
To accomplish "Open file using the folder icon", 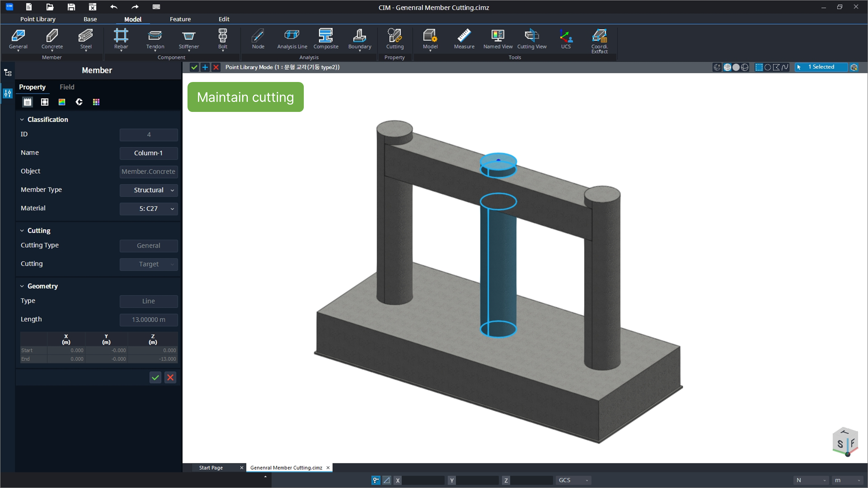I will 50,7.
